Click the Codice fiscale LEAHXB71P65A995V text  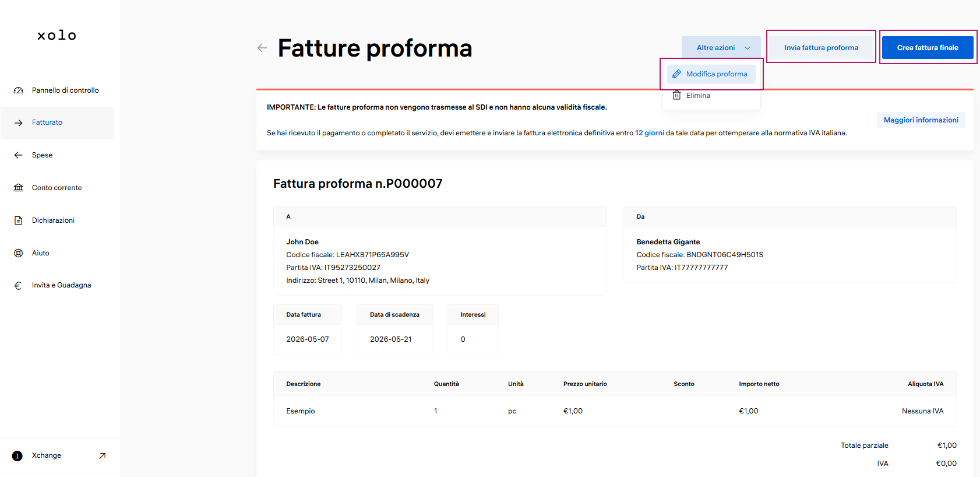tap(348, 255)
